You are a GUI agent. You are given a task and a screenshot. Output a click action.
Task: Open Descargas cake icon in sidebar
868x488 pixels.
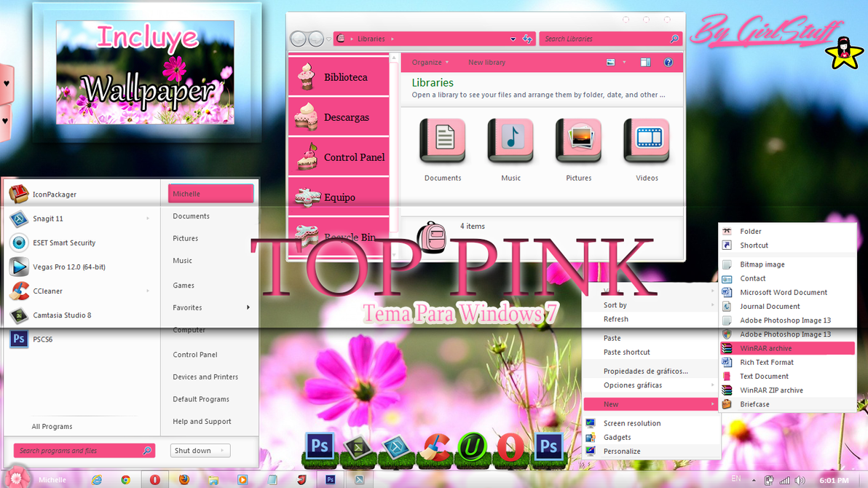click(x=306, y=117)
